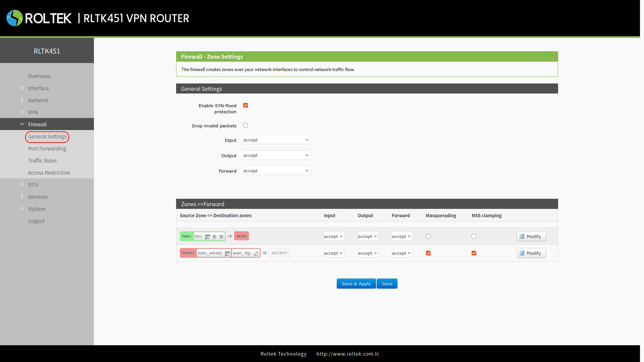Enable Drop invalid packets checkbox
The image size is (644, 362).
click(246, 126)
